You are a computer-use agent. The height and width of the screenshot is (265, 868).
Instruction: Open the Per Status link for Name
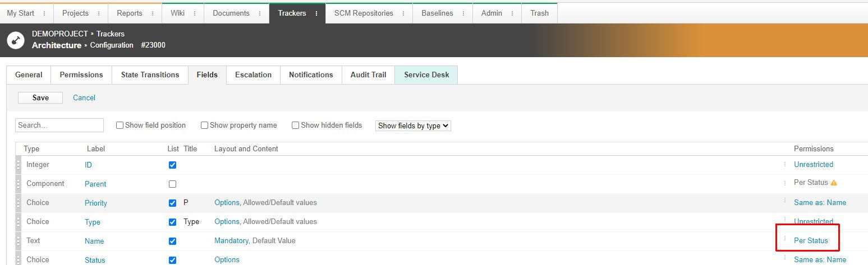point(811,240)
